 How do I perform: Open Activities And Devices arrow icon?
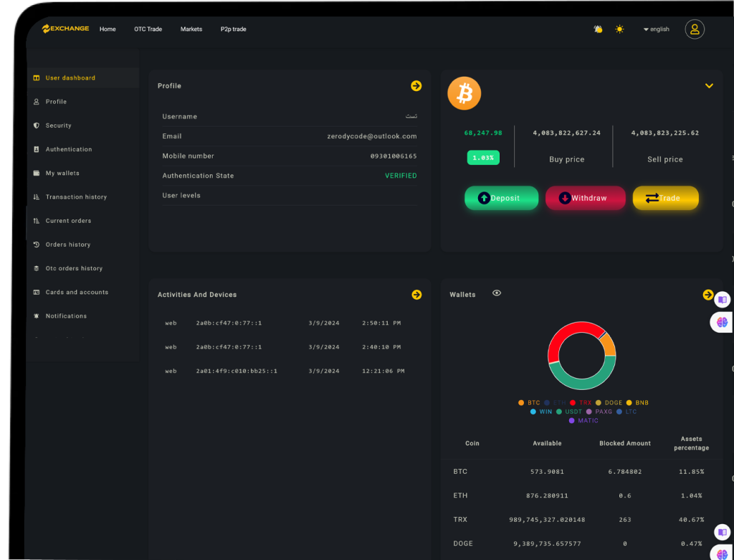click(x=416, y=295)
